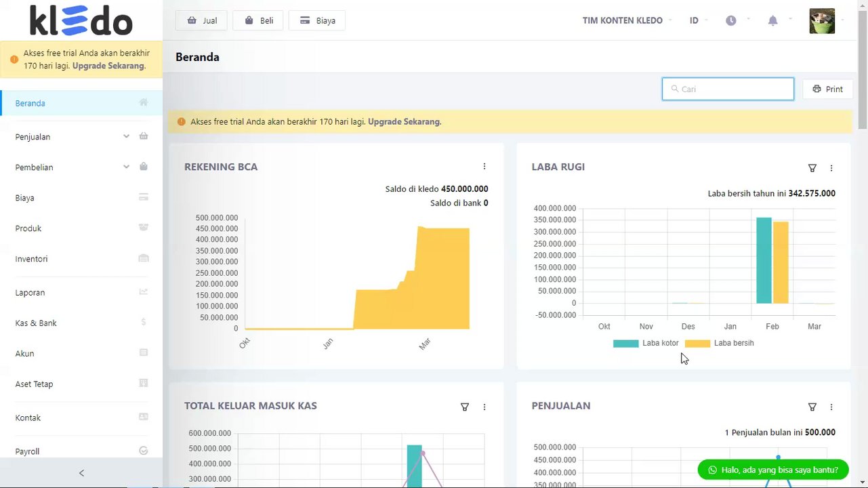
Task: Open three-dot menu on Laba Rugi card
Action: [831, 168]
